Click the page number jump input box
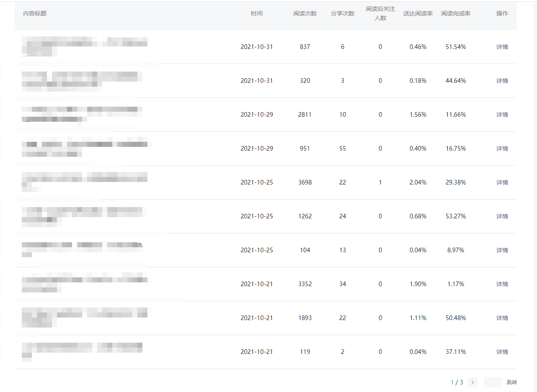Image resolution: width=537 pixels, height=392 pixels. (x=493, y=382)
